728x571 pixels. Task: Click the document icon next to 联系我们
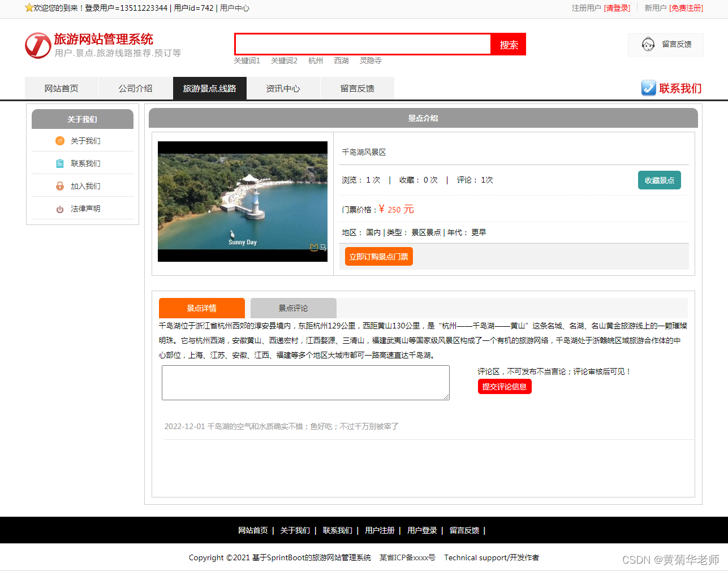point(60,163)
